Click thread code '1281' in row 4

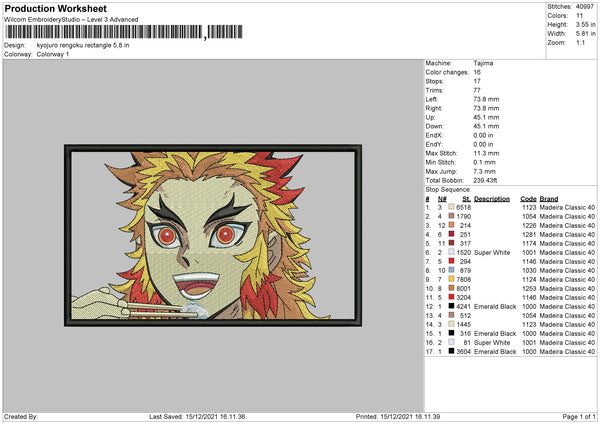pyautogui.click(x=529, y=234)
